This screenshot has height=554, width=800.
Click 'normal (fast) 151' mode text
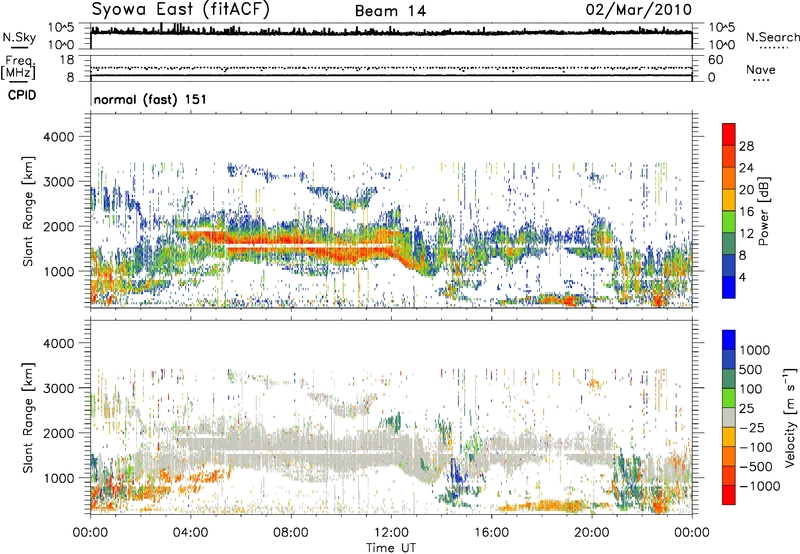pyautogui.click(x=150, y=99)
